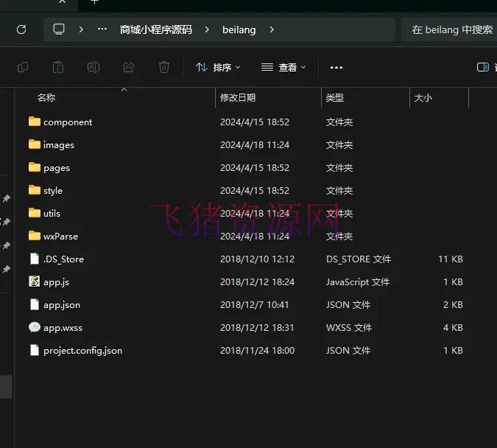Select the app.wxss file
The width and height of the screenshot is (497, 448).
coord(63,328)
